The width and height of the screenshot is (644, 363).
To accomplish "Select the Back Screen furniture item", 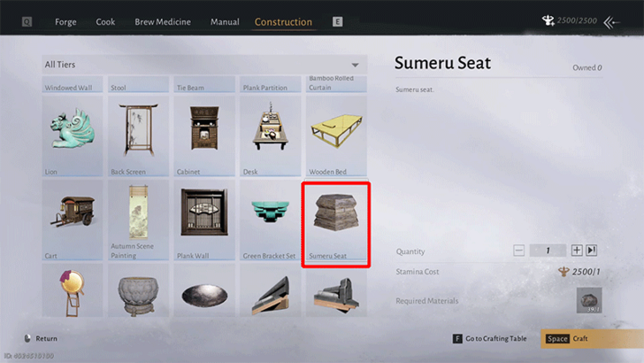I will [x=138, y=136].
